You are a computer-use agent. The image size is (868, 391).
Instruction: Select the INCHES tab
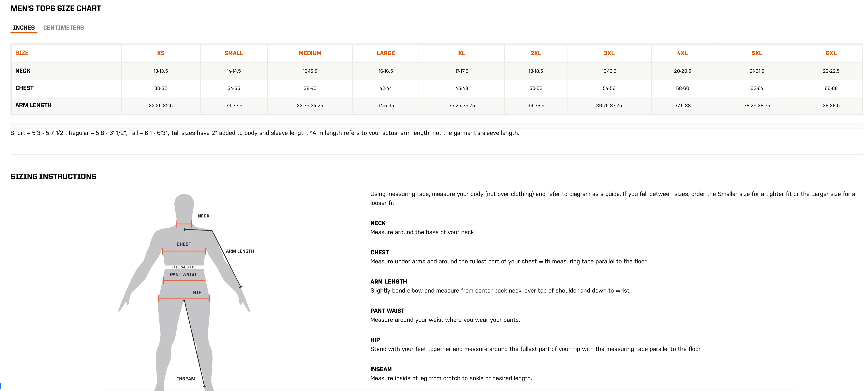click(24, 28)
